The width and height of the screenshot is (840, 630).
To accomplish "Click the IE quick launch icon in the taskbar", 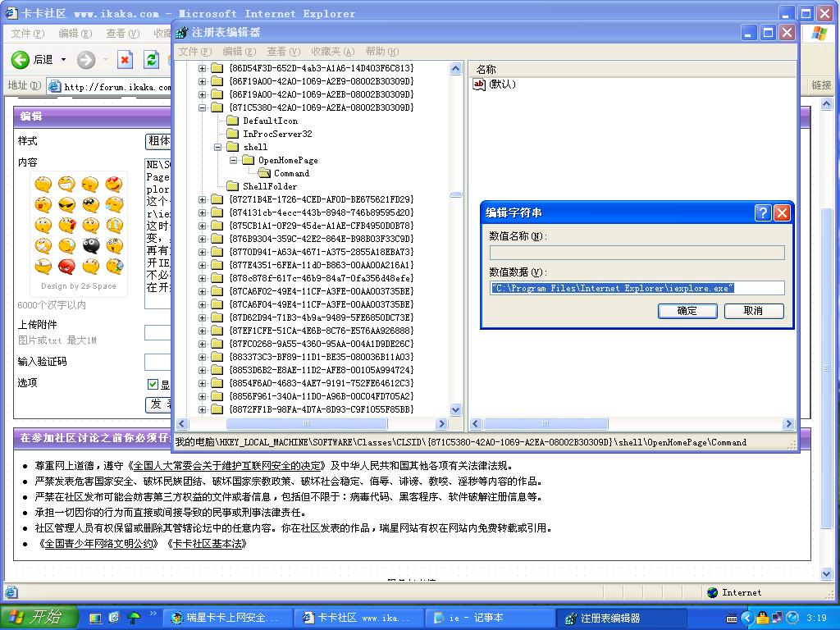I will (x=114, y=618).
